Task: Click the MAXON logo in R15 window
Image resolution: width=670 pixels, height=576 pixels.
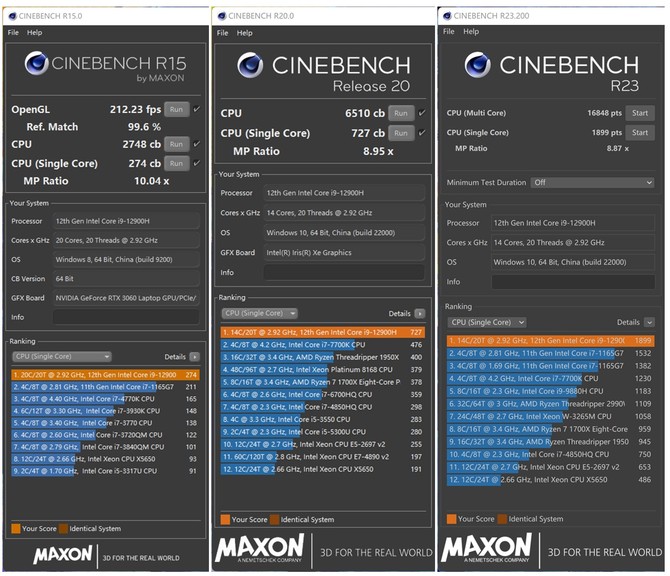Action: tap(63, 552)
